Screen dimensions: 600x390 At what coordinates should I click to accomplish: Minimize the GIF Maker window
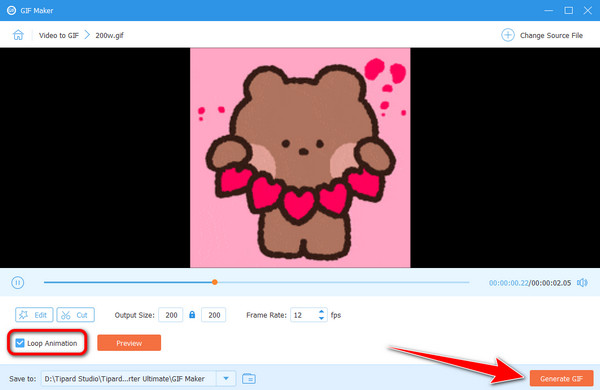(x=549, y=10)
